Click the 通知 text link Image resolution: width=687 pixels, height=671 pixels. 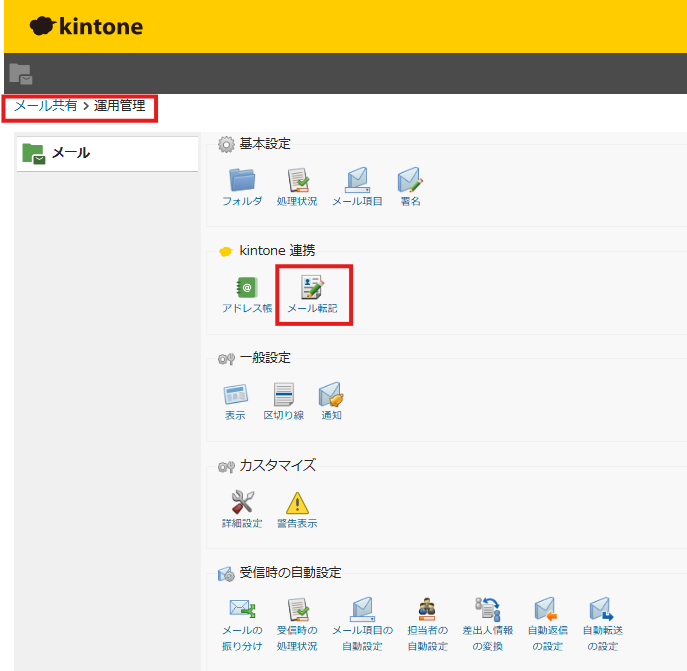(x=331, y=415)
